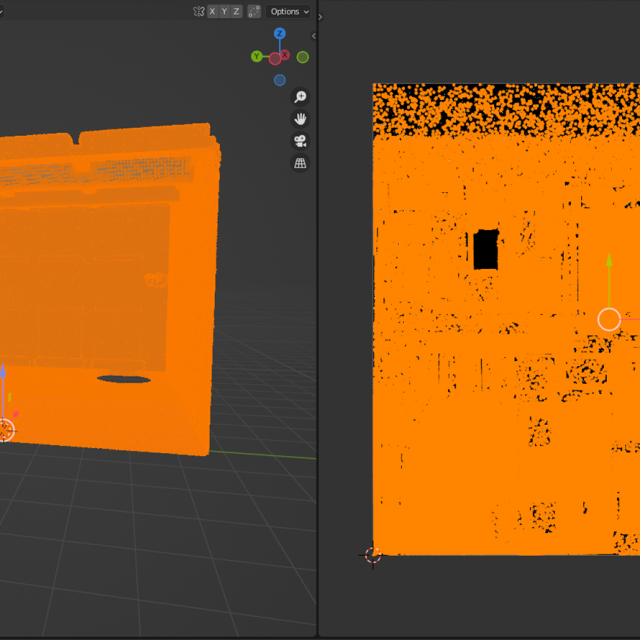Screen dimensions: 640x640
Task: Click the green Y axis on navigation gizmo
Action: [258, 57]
